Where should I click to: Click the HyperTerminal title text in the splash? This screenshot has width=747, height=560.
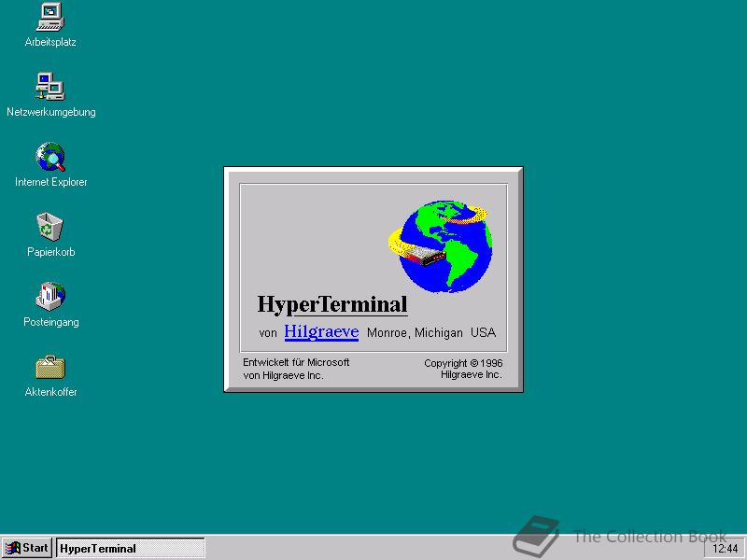click(332, 305)
